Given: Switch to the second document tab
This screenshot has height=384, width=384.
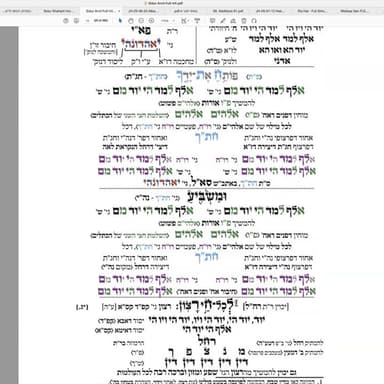Looking at the screenshot, I should [x=57, y=11].
